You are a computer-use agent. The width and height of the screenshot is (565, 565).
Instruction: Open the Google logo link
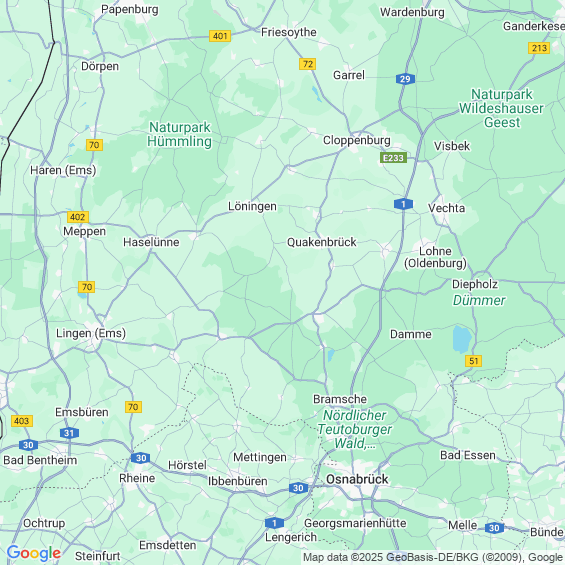coord(34,553)
